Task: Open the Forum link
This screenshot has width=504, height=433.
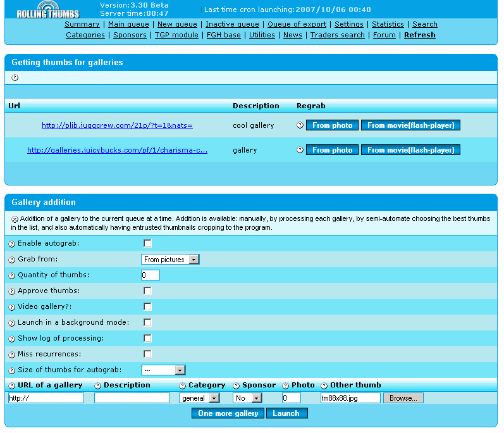Action: 384,35
